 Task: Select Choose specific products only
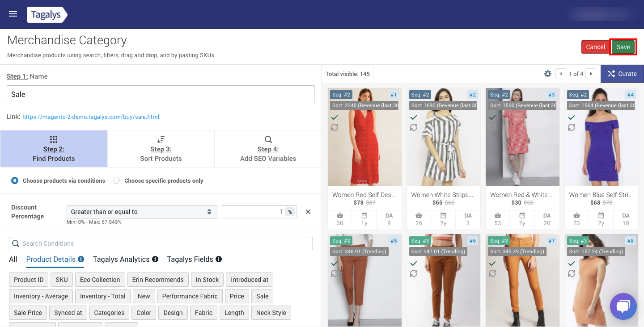tap(116, 180)
